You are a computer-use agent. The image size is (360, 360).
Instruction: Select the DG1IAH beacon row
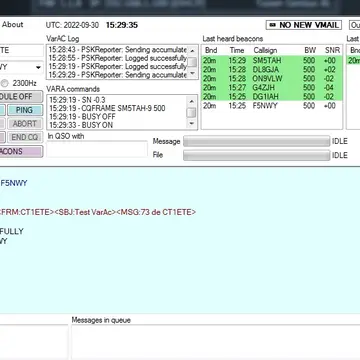point(272,97)
